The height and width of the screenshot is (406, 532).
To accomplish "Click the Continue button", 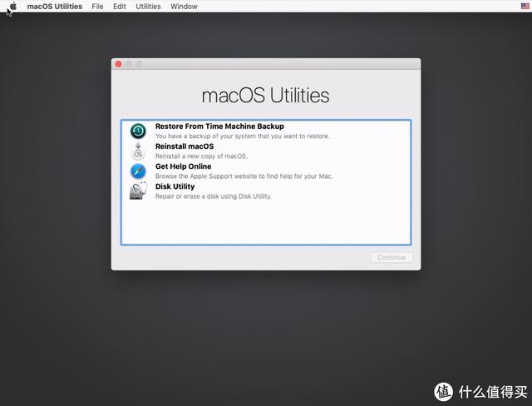I will click(392, 257).
